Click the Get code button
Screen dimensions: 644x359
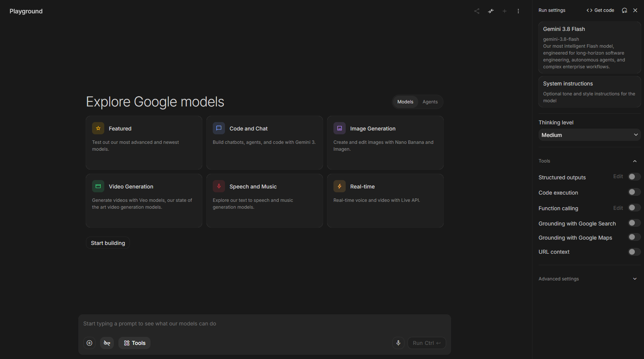tap(600, 10)
